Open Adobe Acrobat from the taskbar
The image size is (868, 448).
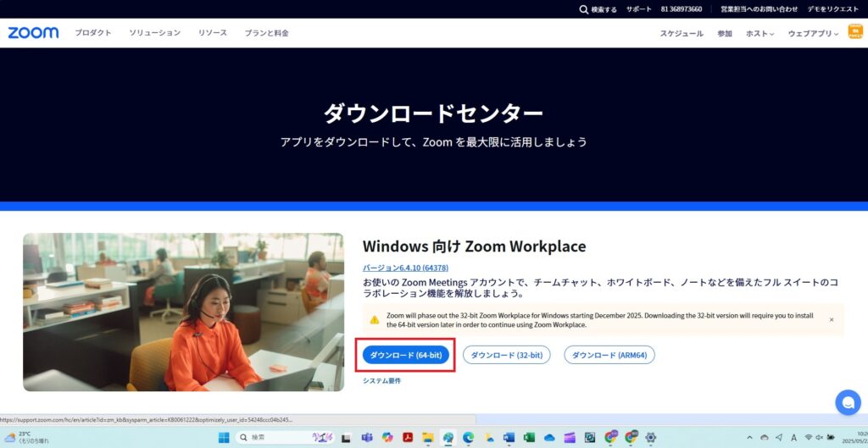pos(408,438)
